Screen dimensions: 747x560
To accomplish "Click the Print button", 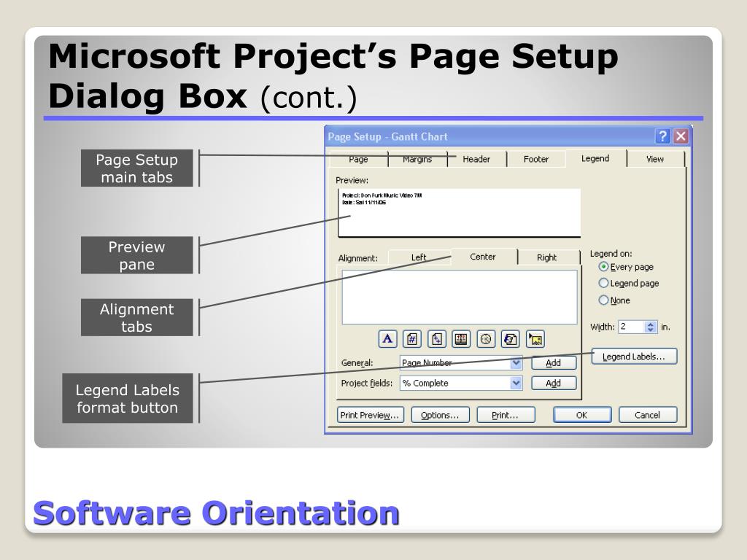I will pyautogui.click(x=506, y=415).
